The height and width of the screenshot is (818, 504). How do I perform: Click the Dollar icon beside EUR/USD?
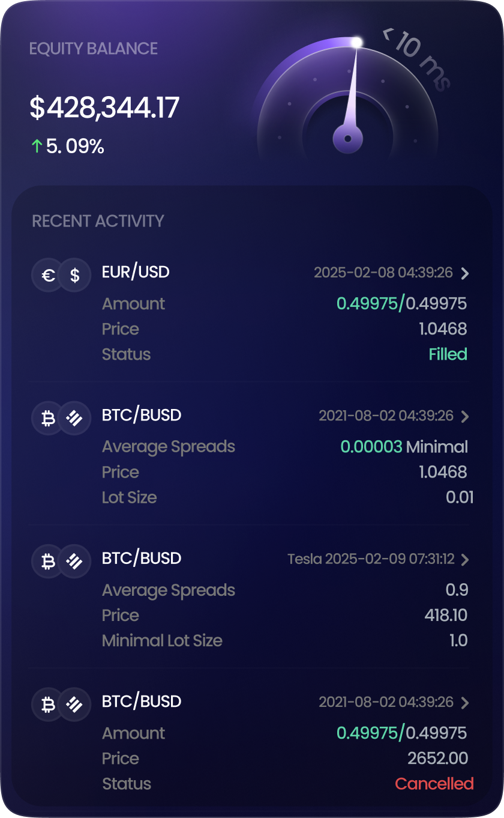click(x=75, y=275)
